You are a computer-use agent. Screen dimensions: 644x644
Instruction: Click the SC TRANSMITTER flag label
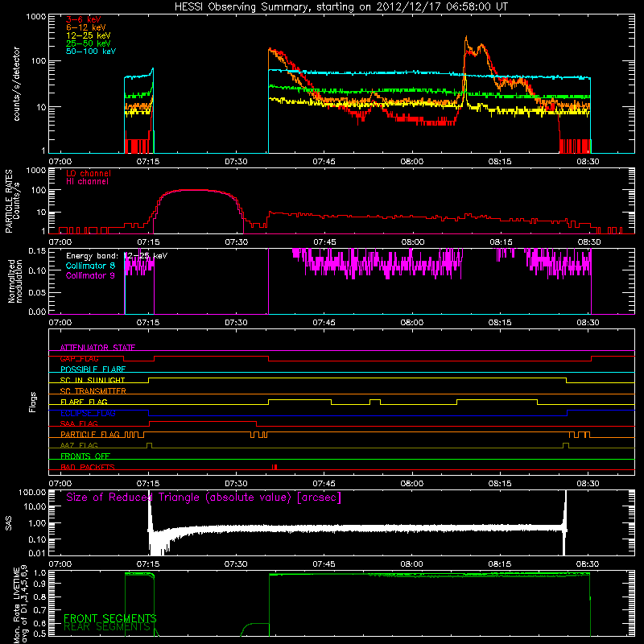point(93,390)
